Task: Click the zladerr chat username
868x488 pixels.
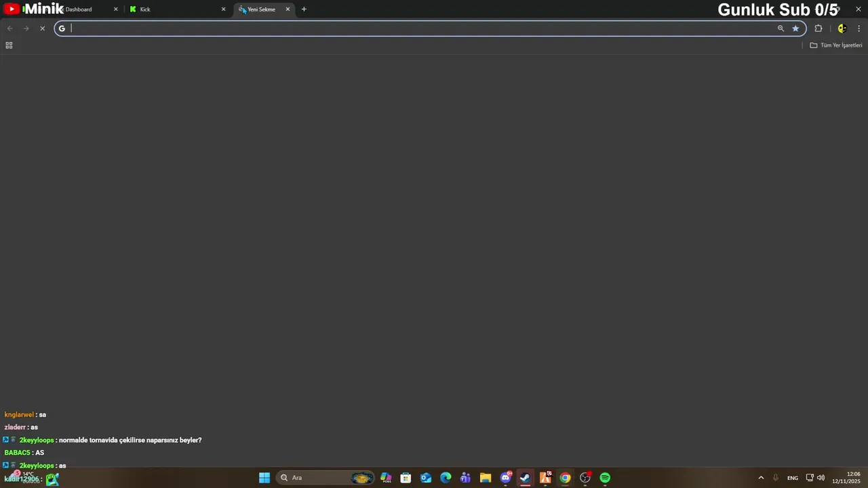Action: tap(15, 428)
